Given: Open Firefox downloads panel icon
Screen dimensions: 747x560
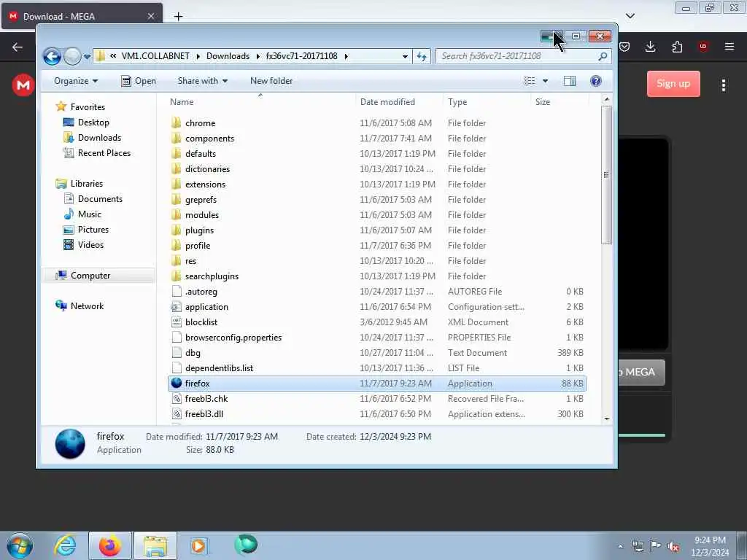Looking at the screenshot, I should point(650,47).
